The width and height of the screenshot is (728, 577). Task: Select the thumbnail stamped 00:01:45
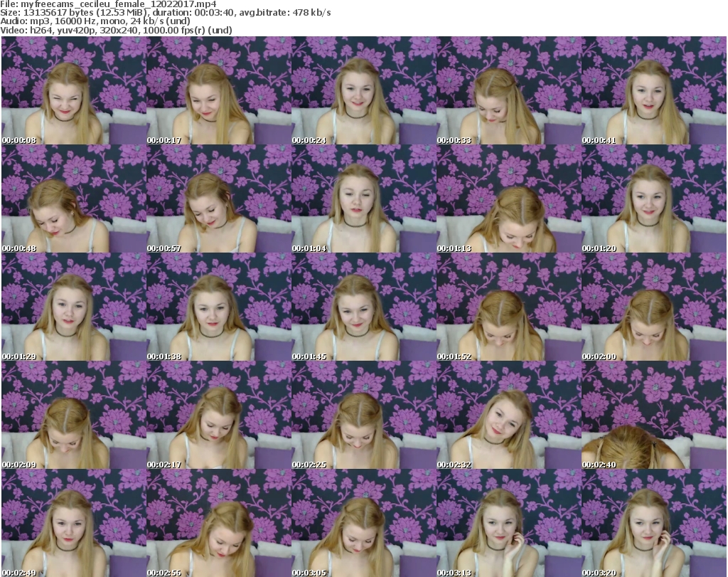point(363,307)
